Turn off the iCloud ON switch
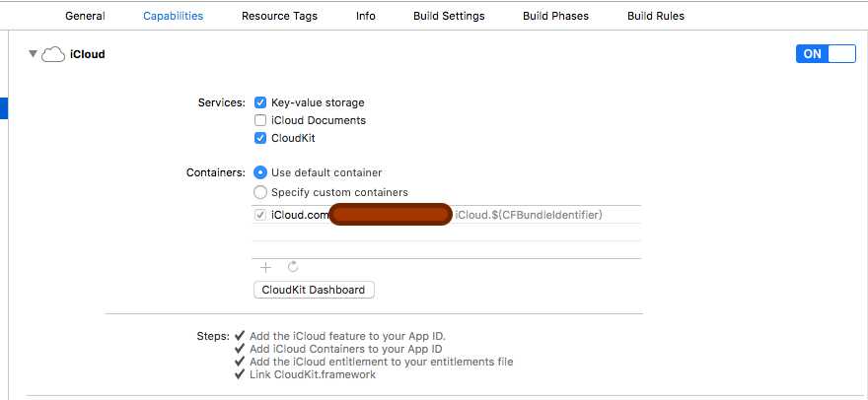Image resolution: width=868 pixels, height=400 pixels. [826, 53]
